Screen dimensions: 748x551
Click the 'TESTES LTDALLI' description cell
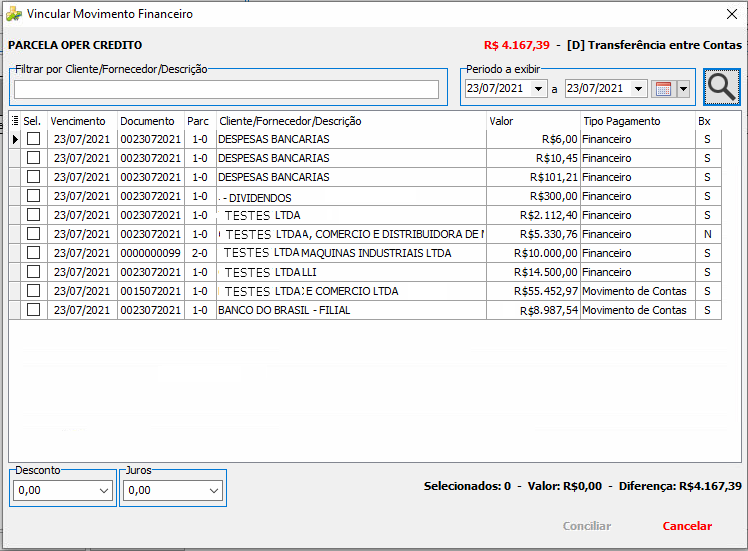[351, 272]
